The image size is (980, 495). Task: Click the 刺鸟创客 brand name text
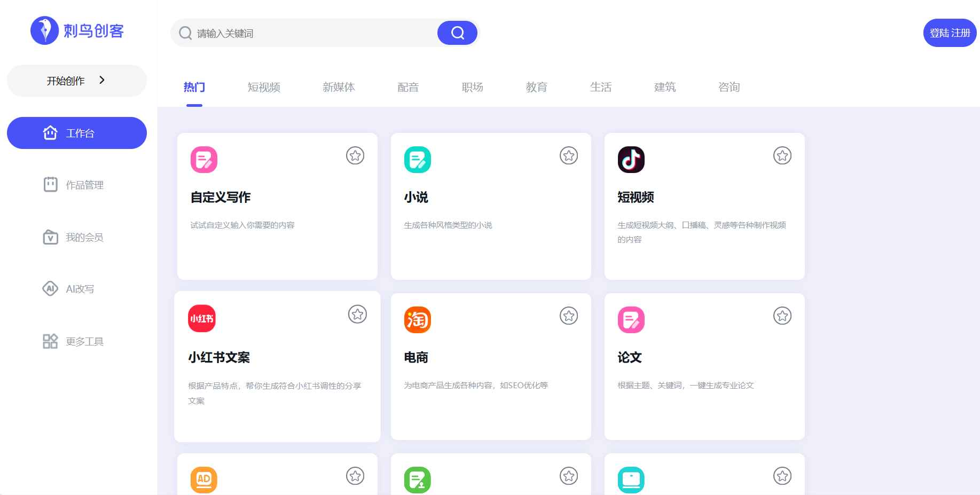(93, 31)
